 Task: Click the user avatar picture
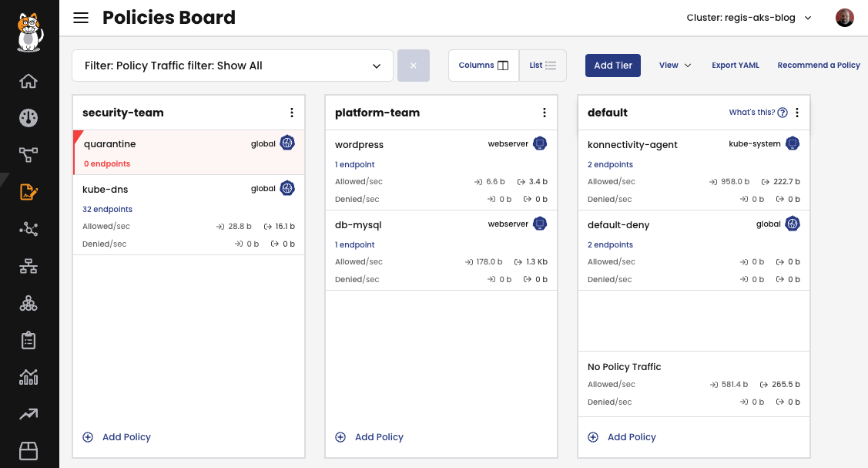(x=844, y=18)
